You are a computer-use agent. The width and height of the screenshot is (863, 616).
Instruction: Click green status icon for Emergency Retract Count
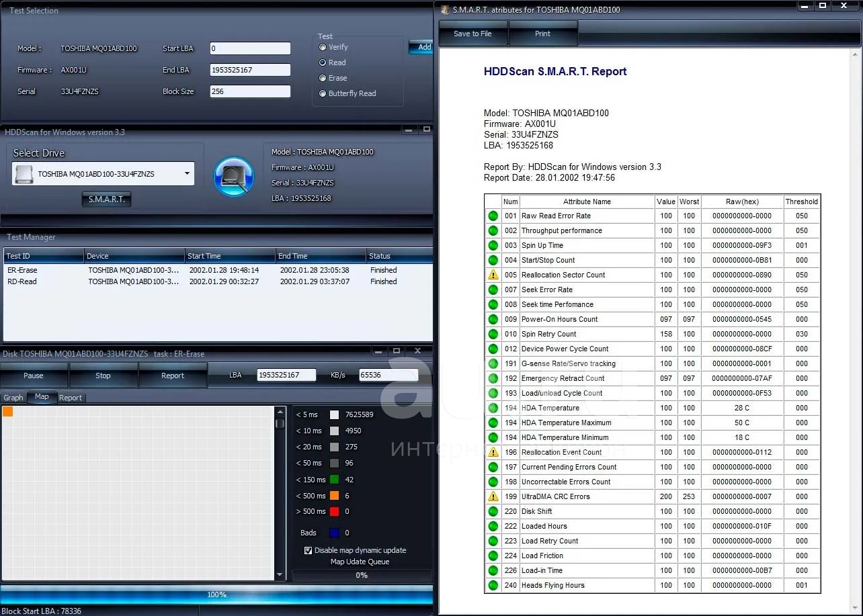(x=493, y=378)
